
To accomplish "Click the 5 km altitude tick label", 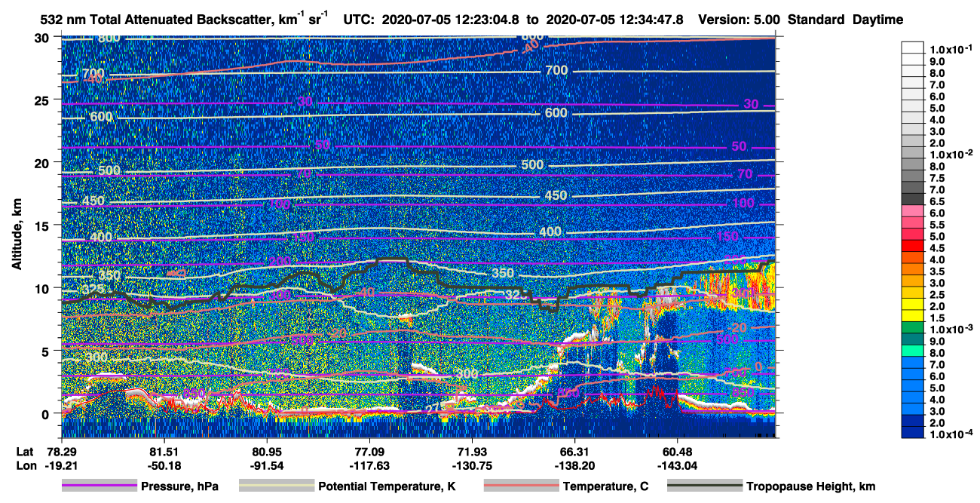I will click(x=46, y=351).
